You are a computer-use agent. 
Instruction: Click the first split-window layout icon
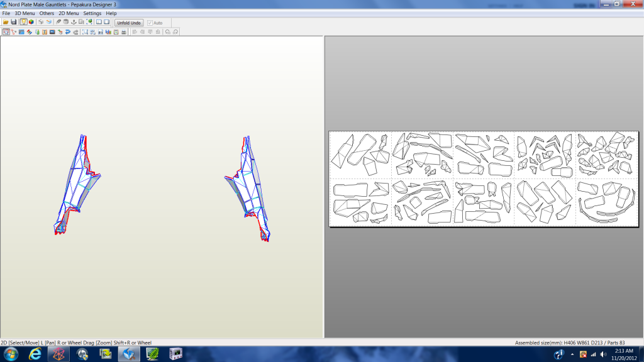pos(99,22)
